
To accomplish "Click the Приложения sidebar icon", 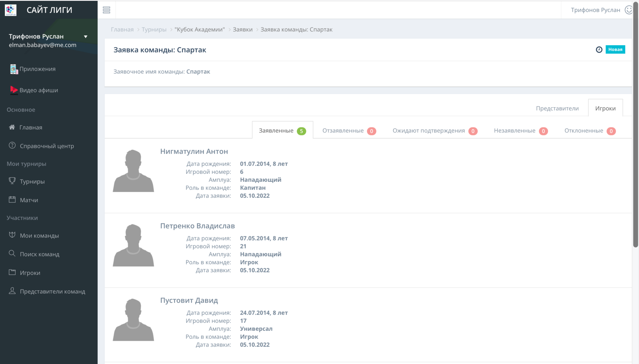I will [13, 69].
